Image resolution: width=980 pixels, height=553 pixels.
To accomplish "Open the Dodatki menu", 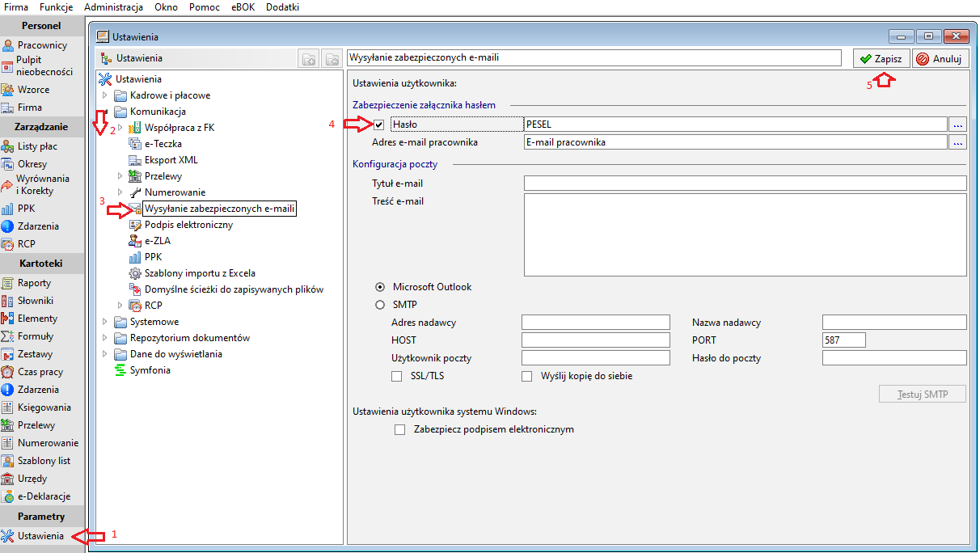I will (282, 7).
